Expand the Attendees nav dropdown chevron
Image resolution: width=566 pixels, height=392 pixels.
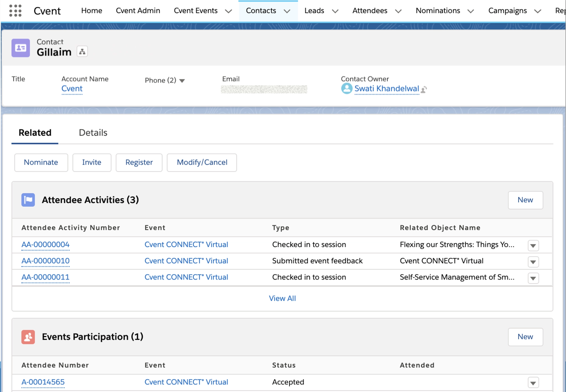398,11
